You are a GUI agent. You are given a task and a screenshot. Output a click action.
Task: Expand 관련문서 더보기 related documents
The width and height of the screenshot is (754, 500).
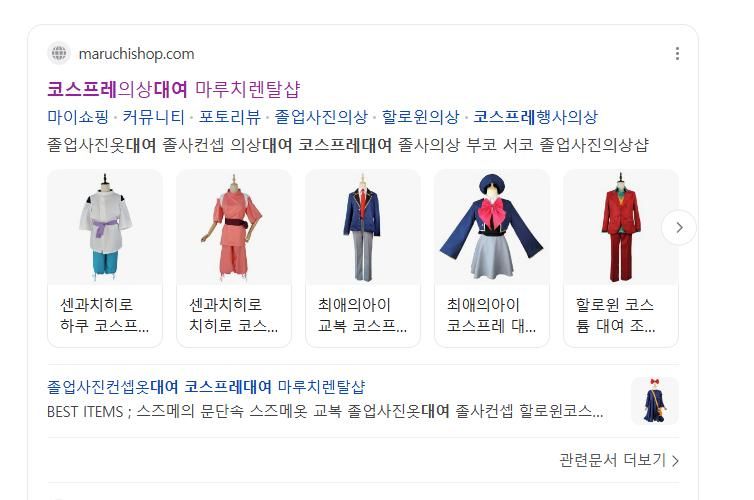click(x=619, y=460)
